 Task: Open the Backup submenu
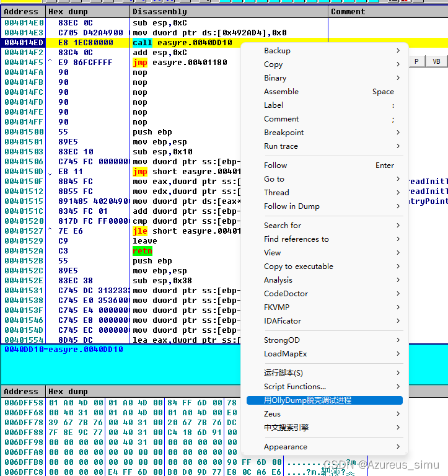[x=325, y=51]
